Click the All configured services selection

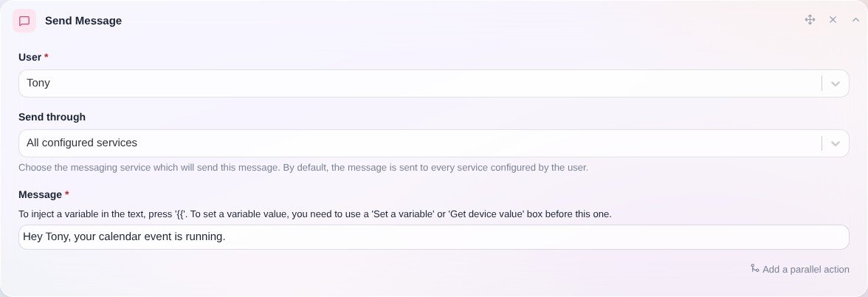[82, 143]
